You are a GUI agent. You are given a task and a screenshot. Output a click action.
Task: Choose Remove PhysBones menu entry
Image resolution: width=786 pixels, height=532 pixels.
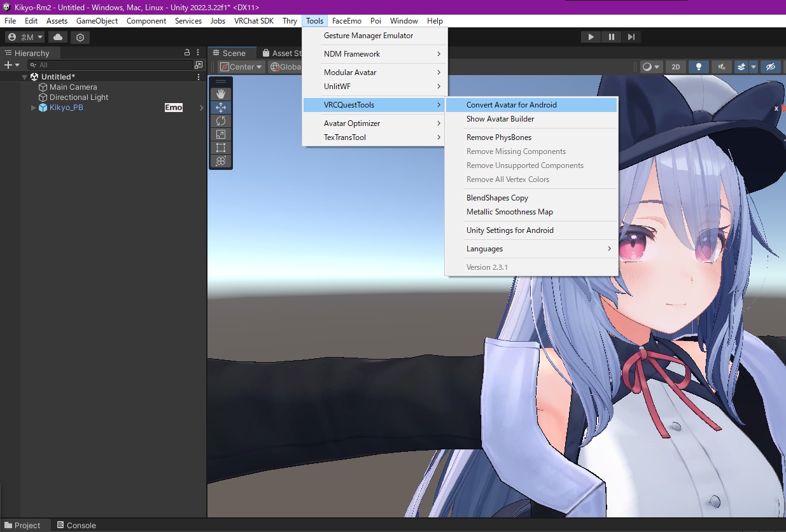coord(532,137)
